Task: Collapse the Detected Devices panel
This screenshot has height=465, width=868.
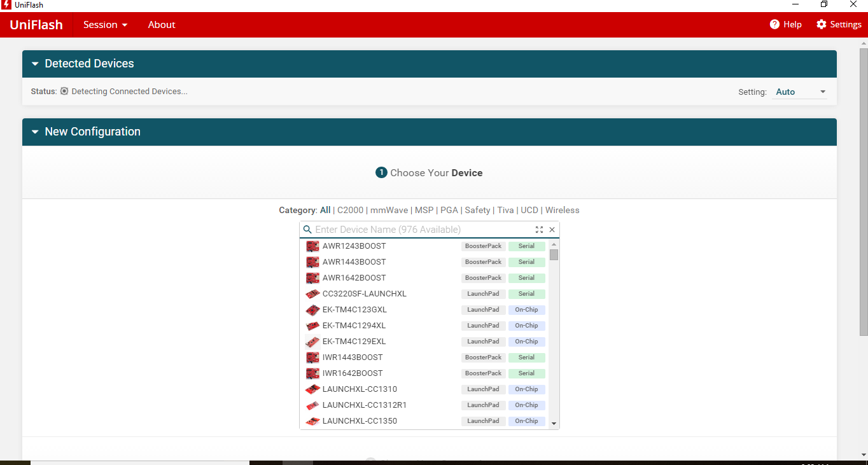Action: [x=35, y=64]
